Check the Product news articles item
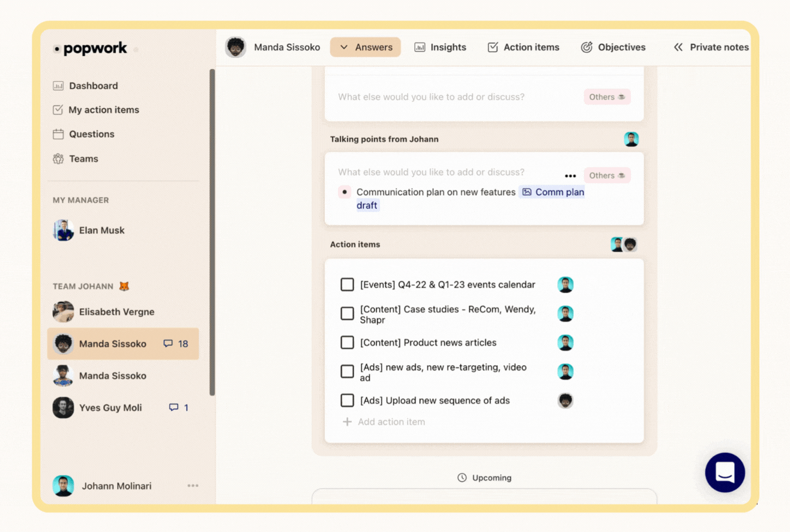 tap(347, 342)
